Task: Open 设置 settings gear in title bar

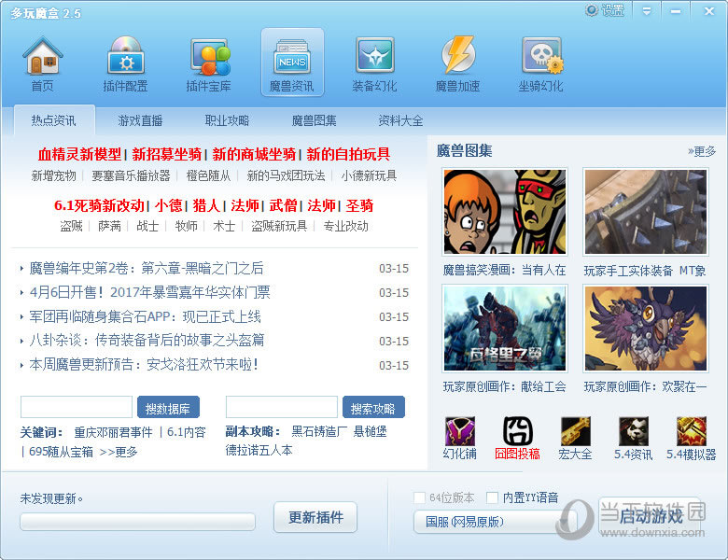Action: point(605,10)
